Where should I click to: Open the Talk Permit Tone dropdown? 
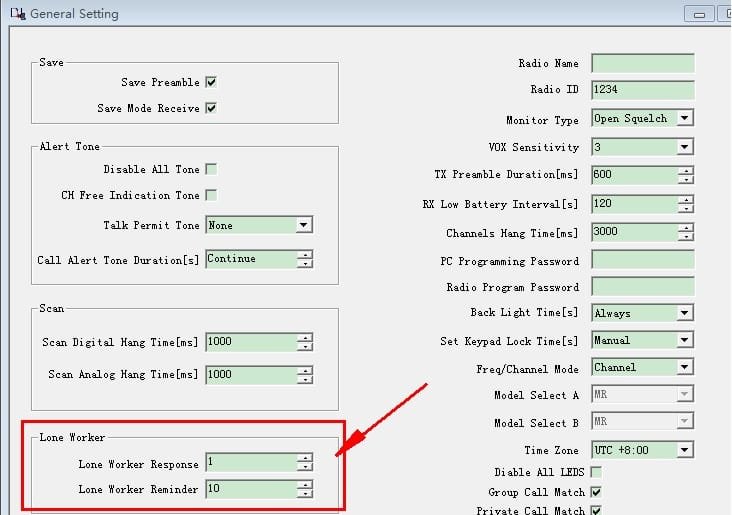click(x=304, y=226)
